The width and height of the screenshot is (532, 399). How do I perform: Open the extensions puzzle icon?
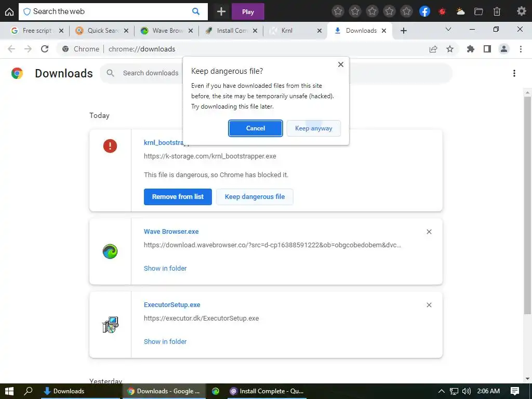pos(470,49)
